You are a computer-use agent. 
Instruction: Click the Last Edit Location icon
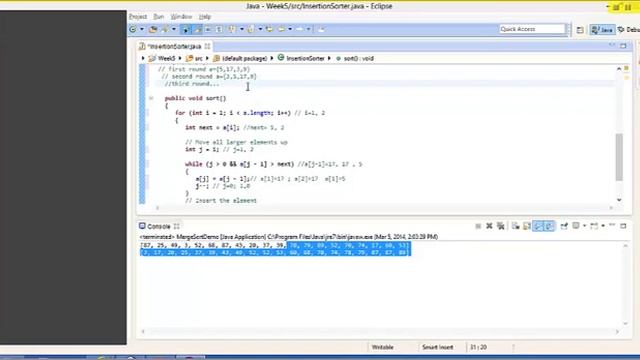click(269, 29)
